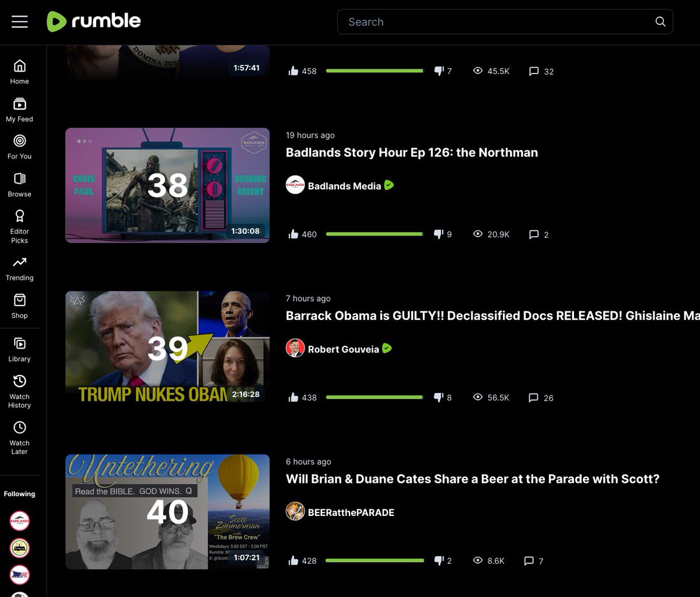Click views eye icon showing 45.5K
This screenshot has width=700, height=597.
coord(478,71)
